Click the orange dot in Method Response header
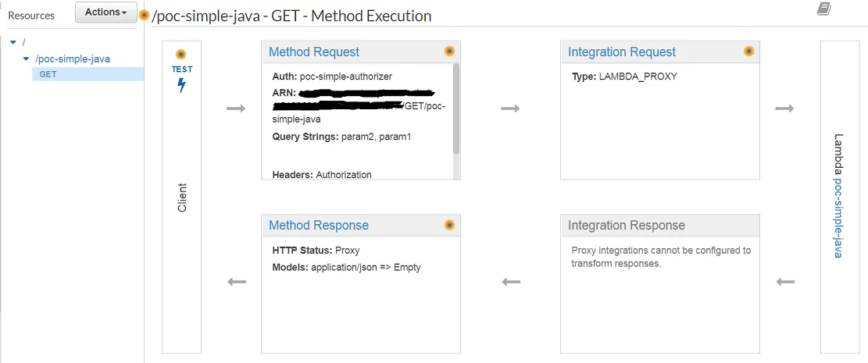The image size is (868, 363). [449, 225]
